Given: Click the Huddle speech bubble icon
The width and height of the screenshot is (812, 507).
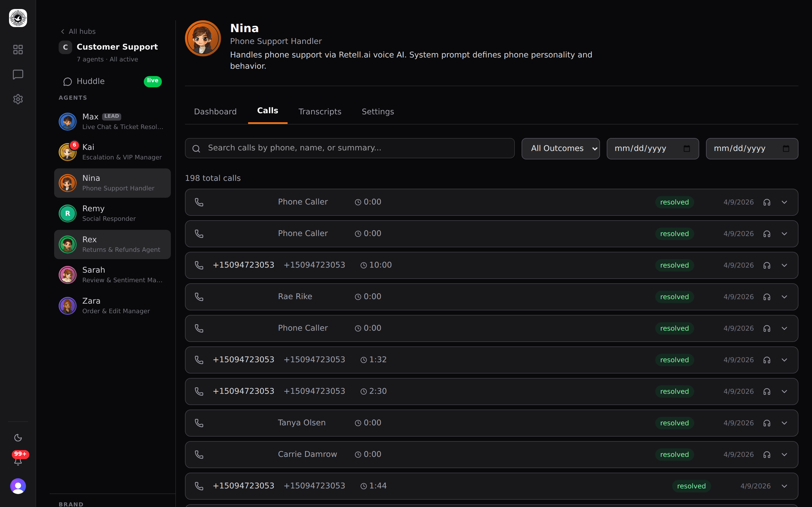Looking at the screenshot, I should [x=68, y=81].
